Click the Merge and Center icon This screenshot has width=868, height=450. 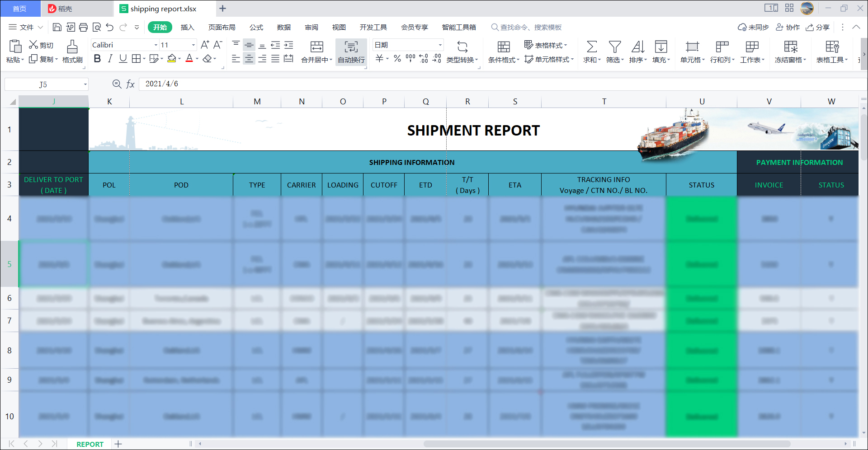(x=316, y=47)
